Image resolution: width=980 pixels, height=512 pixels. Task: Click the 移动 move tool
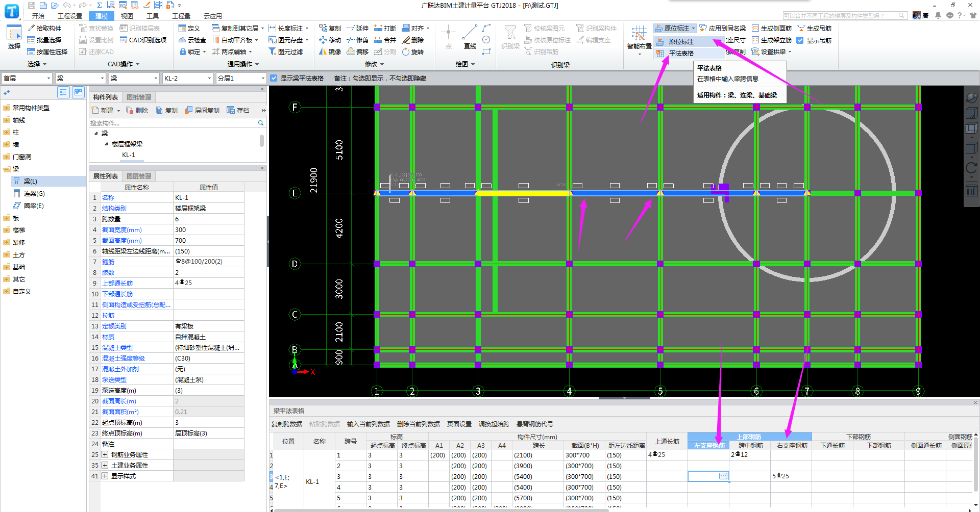tap(330, 40)
